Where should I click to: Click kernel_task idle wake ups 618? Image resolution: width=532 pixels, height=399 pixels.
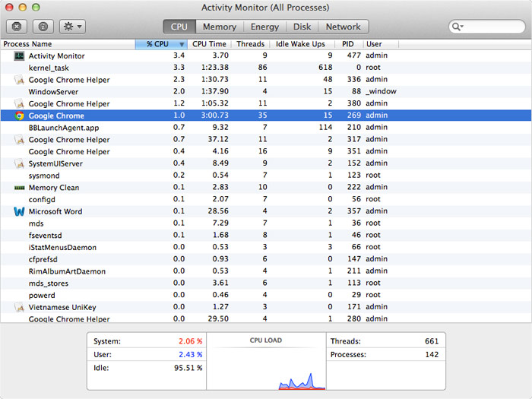tap(325, 68)
